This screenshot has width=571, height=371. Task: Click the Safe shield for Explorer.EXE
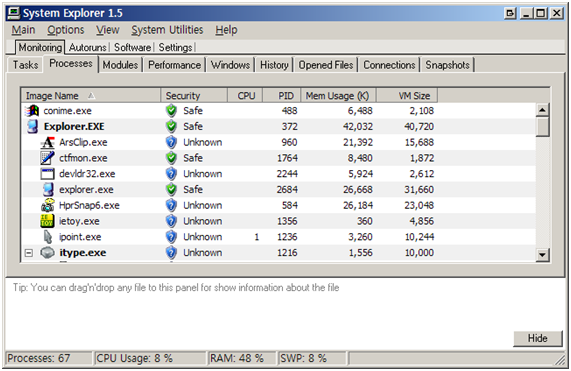pyautogui.click(x=171, y=126)
